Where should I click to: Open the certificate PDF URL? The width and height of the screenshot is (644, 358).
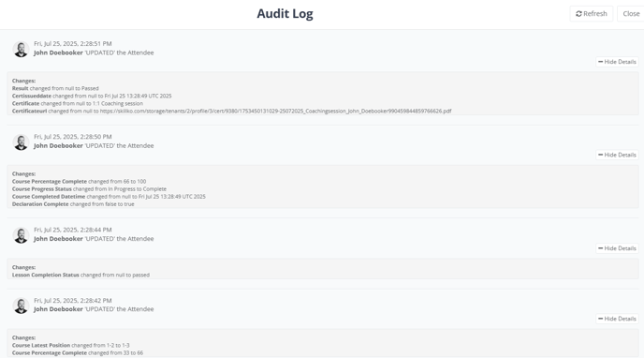pos(275,111)
